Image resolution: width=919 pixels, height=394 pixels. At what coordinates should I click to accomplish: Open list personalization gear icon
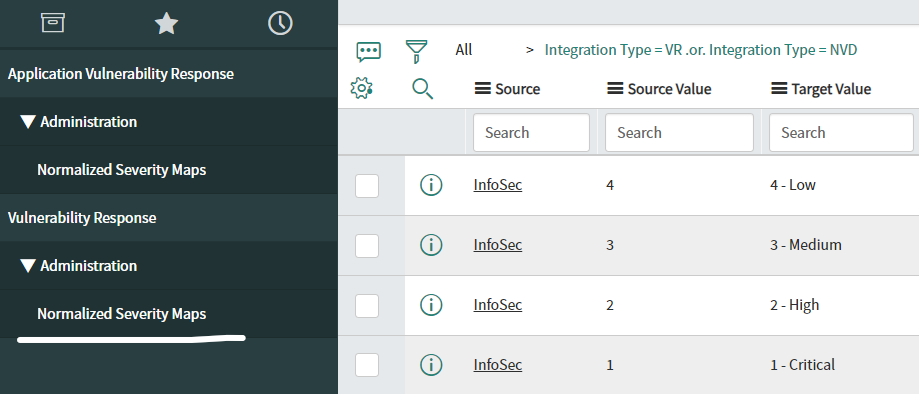pyautogui.click(x=362, y=89)
